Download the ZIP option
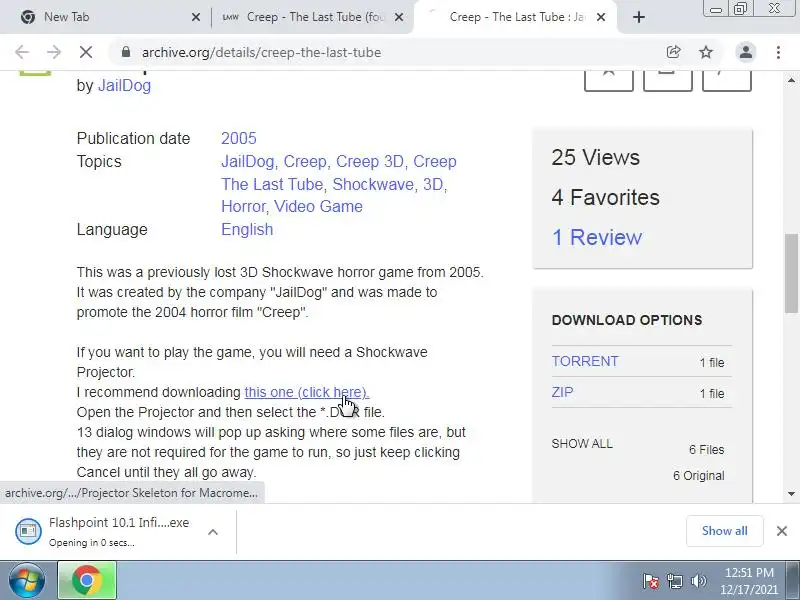Image resolution: width=800 pixels, height=600 pixels. [562, 392]
